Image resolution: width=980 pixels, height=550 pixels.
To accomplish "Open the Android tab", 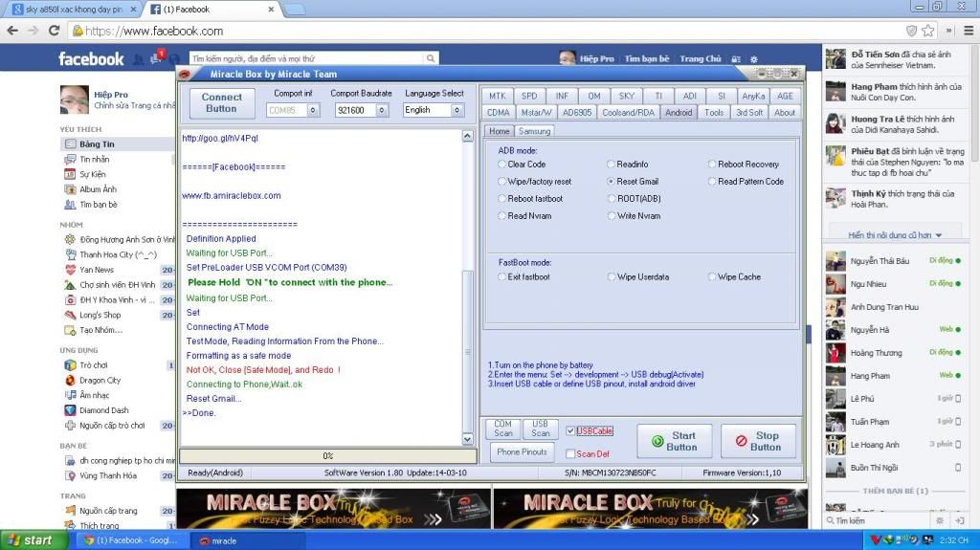I will [679, 113].
